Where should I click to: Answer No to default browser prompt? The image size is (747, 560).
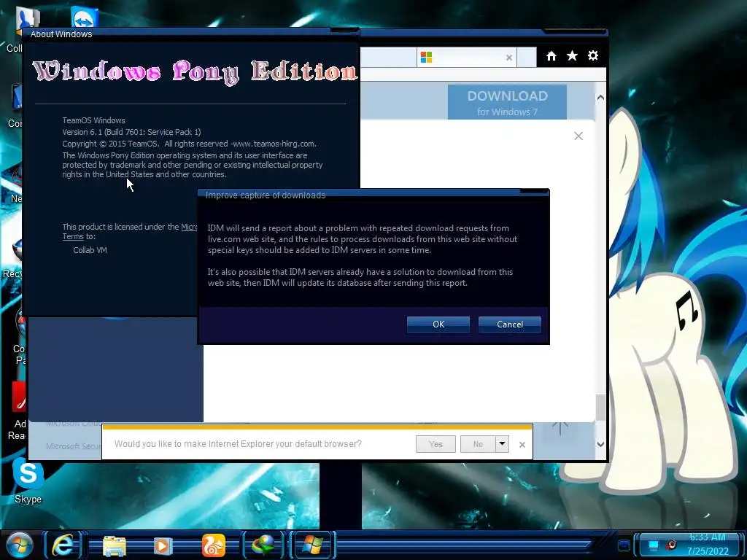click(478, 444)
